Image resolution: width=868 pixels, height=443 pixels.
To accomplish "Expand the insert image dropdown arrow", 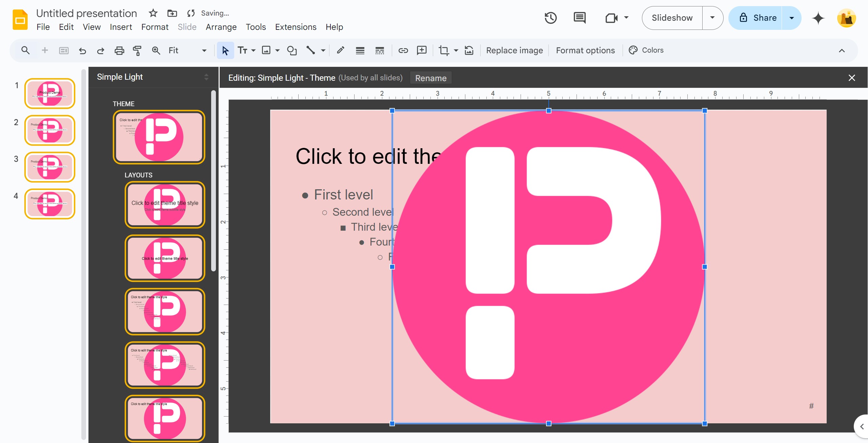I will 278,51.
